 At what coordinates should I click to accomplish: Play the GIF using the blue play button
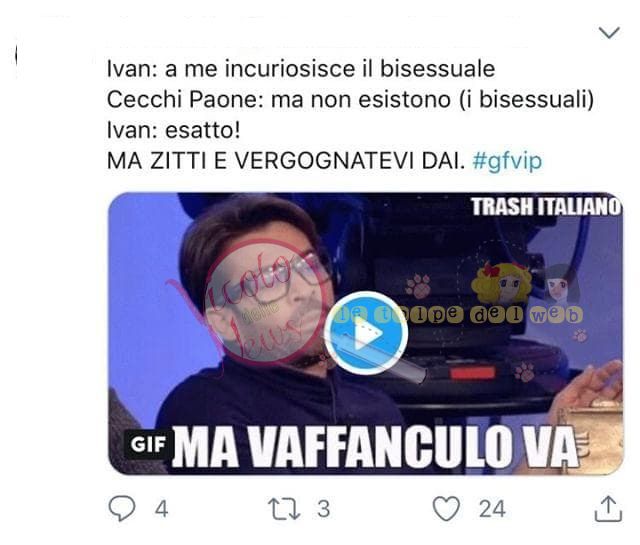[x=366, y=333]
